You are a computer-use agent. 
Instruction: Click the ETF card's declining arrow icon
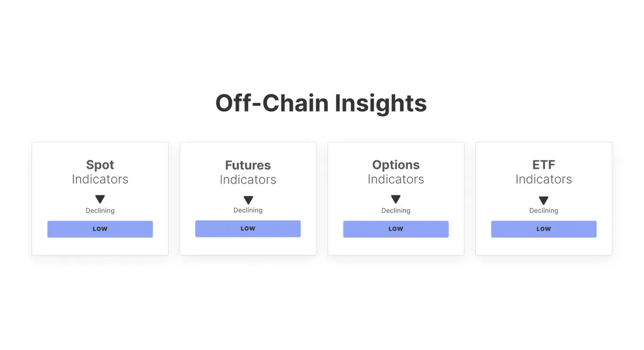(544, 200)
